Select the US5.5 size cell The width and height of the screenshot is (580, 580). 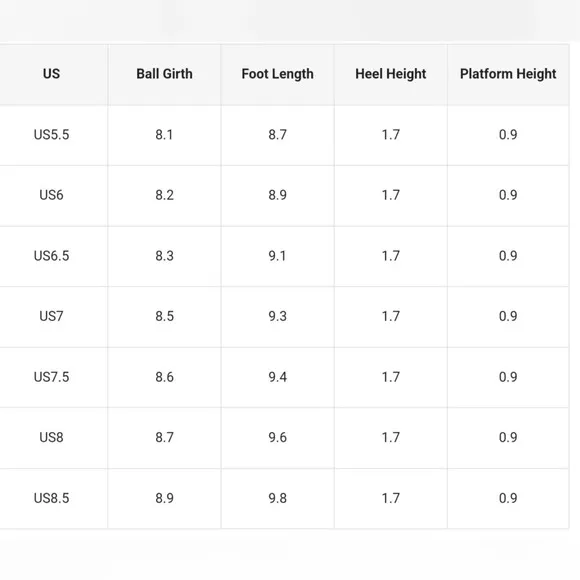point(51,135)
